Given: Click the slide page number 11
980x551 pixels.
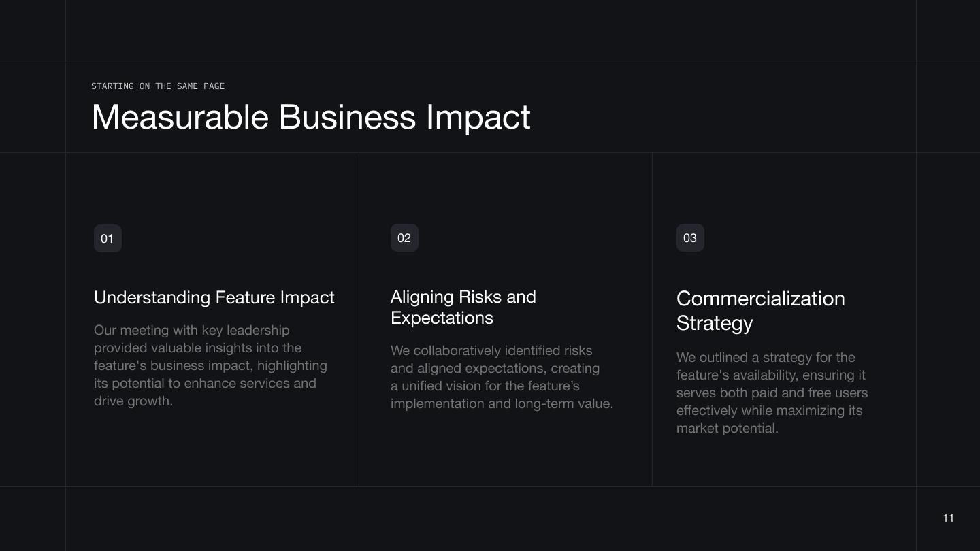Looking at the screenshot, I should (948, 518).
